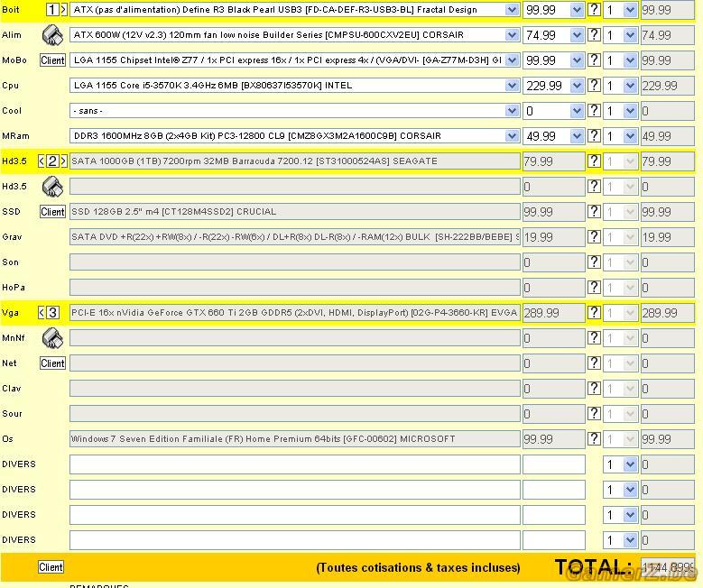The width and height of the screenshot is (703, 588).
Task: Open the MoBo motherboard dropdown
Action: pos(294,60)
